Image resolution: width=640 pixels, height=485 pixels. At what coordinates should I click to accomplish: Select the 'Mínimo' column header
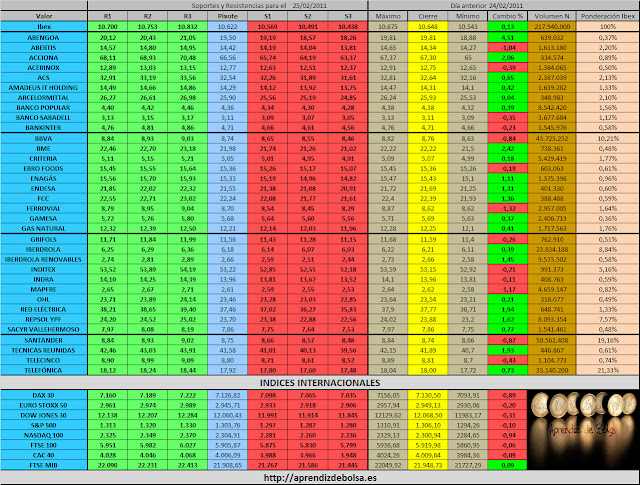click(x=468, y=16)
